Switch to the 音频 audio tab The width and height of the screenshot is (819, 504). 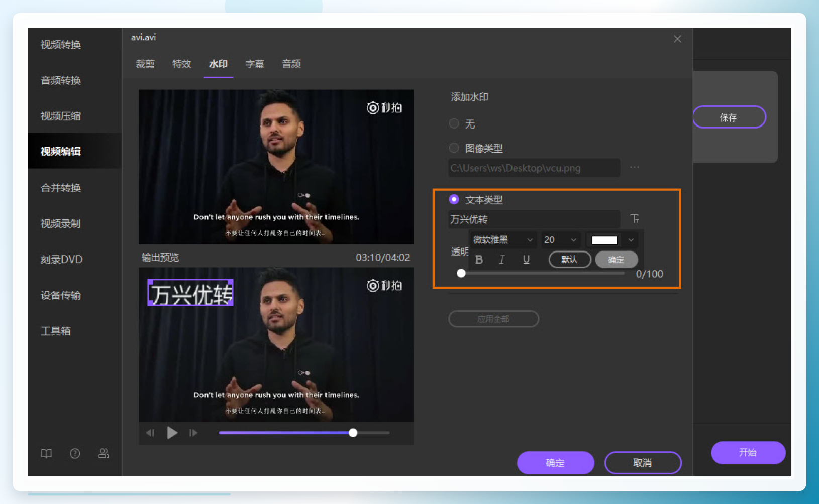point(291,64)
